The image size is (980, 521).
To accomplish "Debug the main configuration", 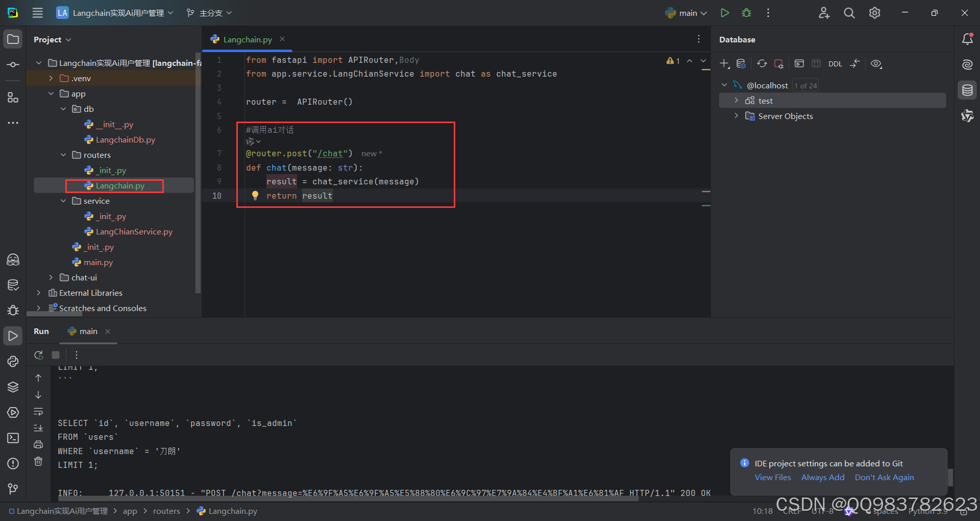I will click(746, 13).
